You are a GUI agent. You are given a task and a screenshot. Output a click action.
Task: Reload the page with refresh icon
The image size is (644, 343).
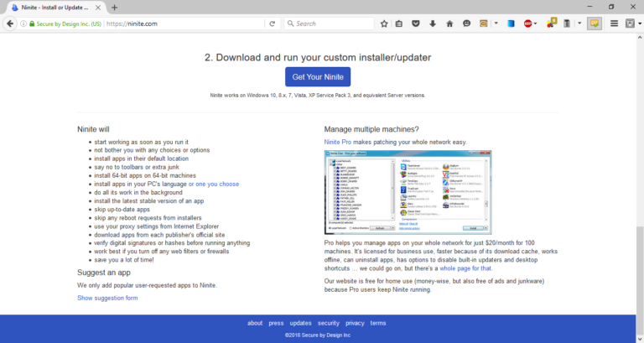tap(272, 23)
